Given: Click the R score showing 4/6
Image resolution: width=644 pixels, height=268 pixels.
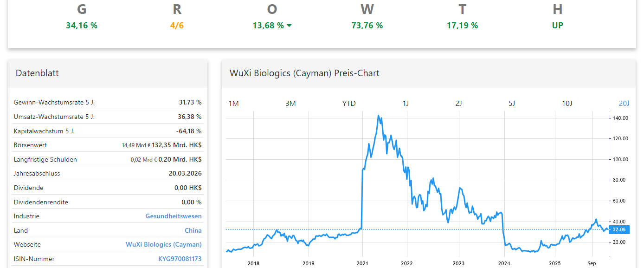Looking at the screenshot, I should coord(177,26).
